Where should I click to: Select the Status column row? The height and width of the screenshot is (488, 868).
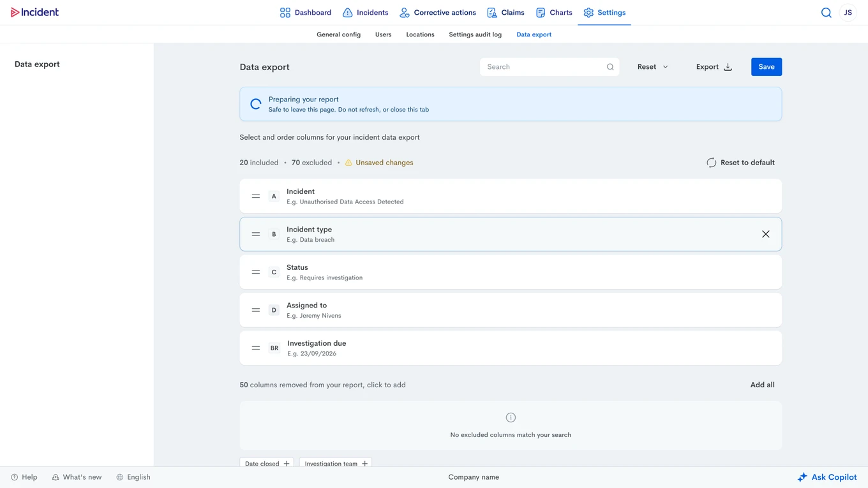511,272
